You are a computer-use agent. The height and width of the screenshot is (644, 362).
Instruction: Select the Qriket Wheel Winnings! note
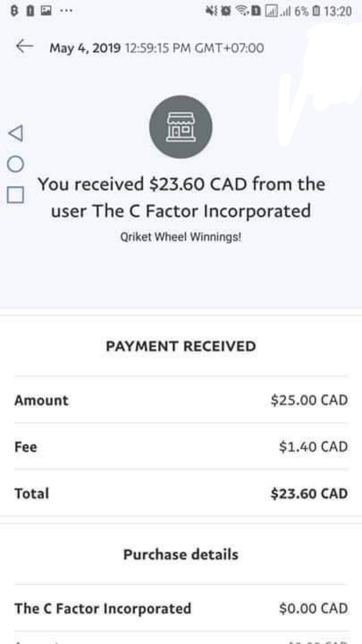click(x=181, y=237)
